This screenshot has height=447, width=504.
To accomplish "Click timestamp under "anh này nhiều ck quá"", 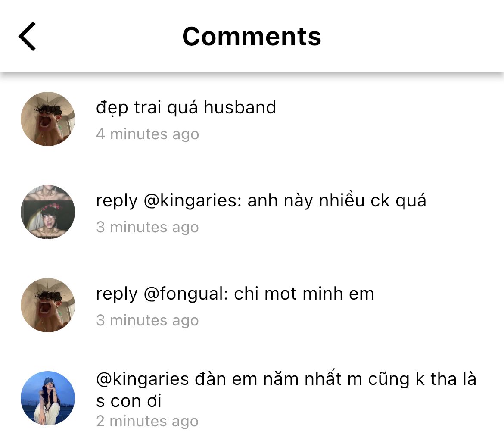I will 147,227.
